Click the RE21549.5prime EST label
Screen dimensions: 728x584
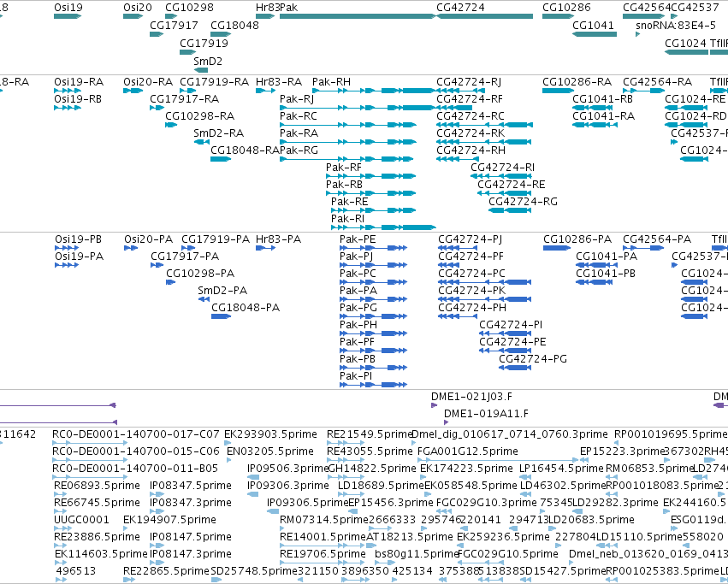(370, 434)
